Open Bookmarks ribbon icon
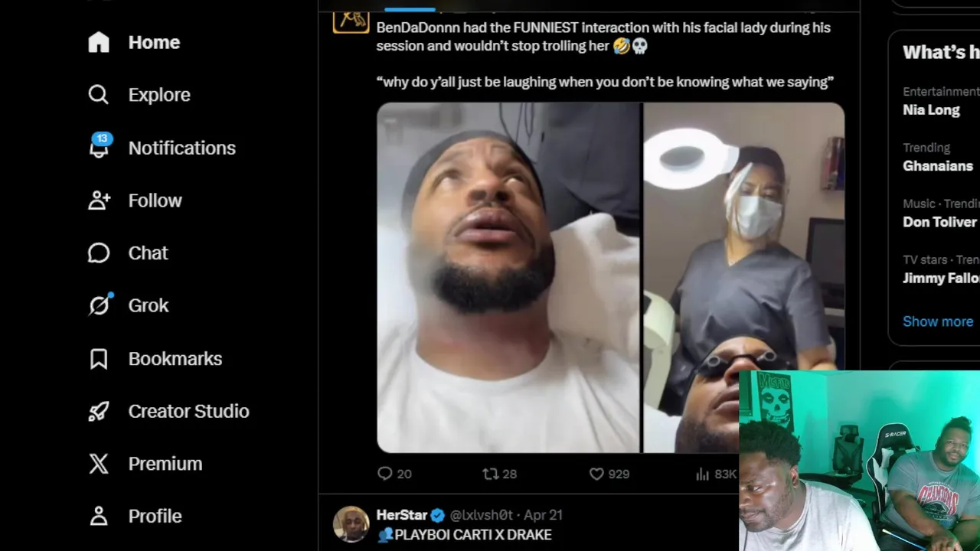The height and width of the screenshot is (551, 980). [99, 359]
